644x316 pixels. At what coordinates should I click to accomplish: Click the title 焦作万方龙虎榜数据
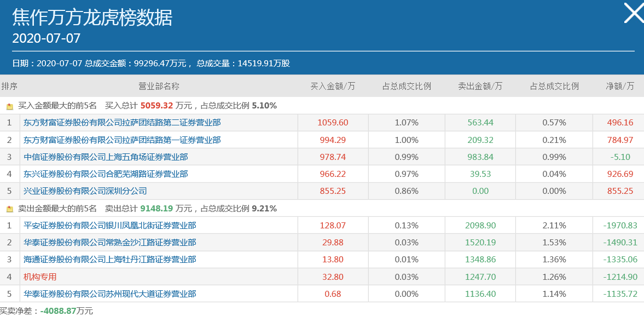tap(92, 18)
